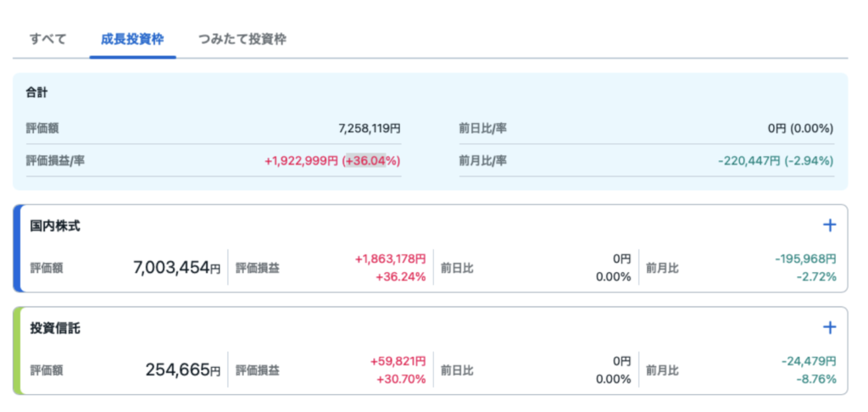This screenshot has height=412, width=868.
Task: Click the 合計 summary heading
Action: coord(36,92)
